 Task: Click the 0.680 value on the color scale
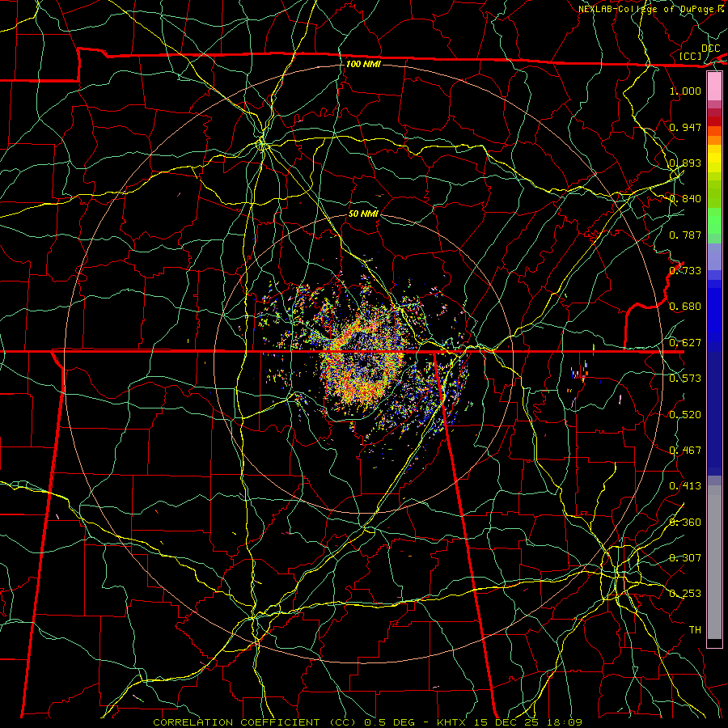[685, 307]
